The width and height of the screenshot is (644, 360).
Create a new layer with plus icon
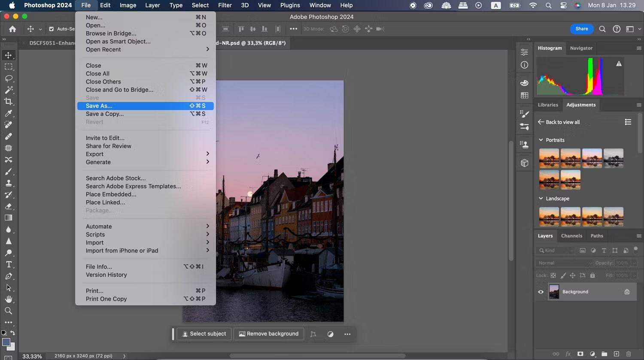[617, 354]
